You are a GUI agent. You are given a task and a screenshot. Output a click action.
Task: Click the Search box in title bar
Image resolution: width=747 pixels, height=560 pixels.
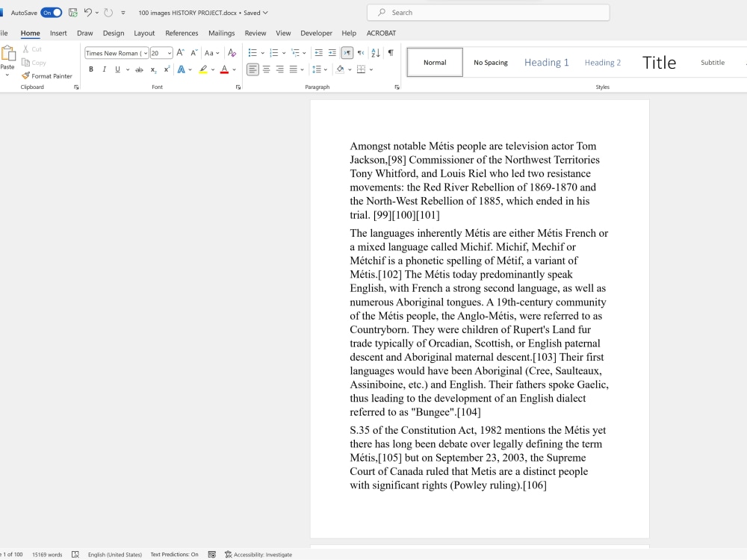[x=488, y=13]
